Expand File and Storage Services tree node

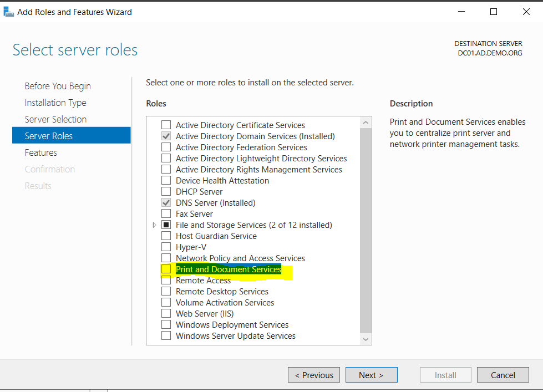point(154,225)
